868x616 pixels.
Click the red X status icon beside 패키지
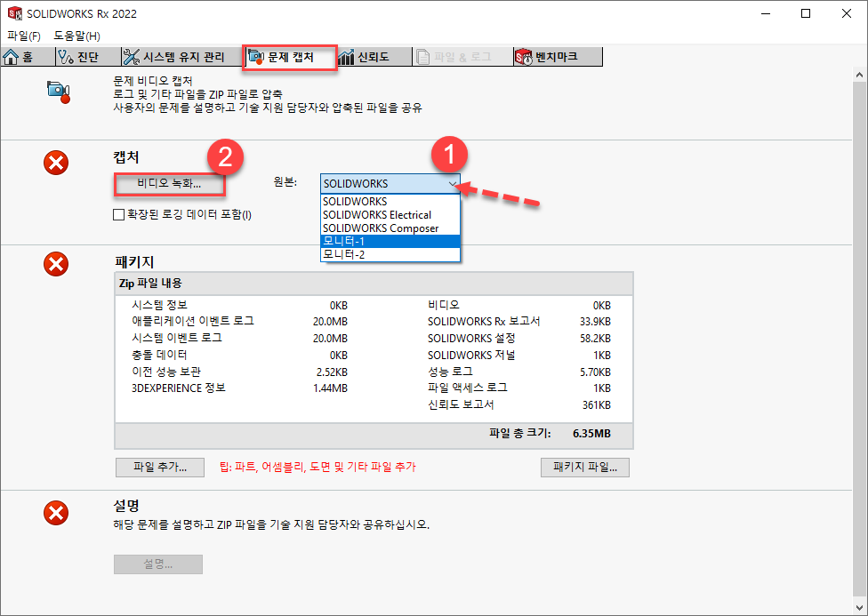pos(56,264)
